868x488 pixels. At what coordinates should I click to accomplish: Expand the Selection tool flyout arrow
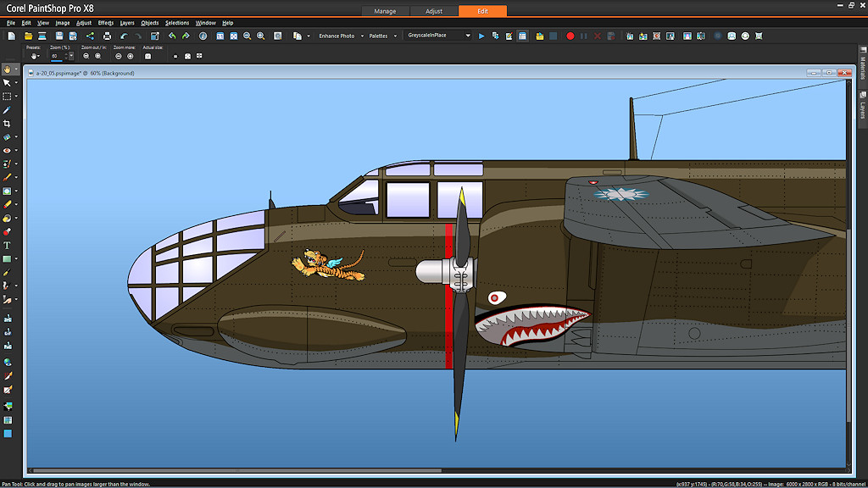click(x=16, y=97)
